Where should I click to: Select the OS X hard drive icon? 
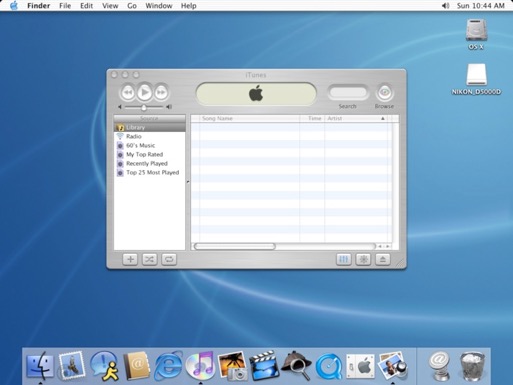476,30
